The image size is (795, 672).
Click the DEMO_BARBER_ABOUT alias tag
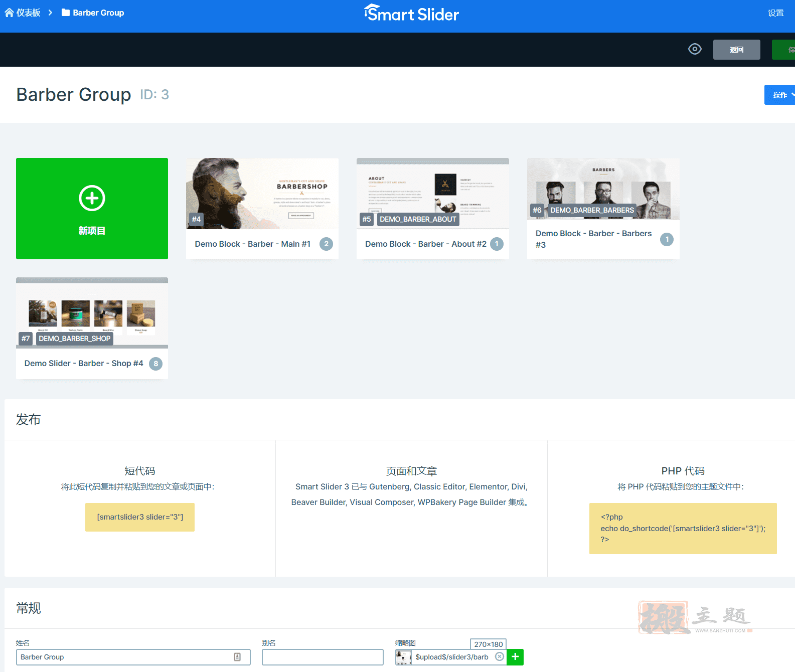tap(418, 219)
